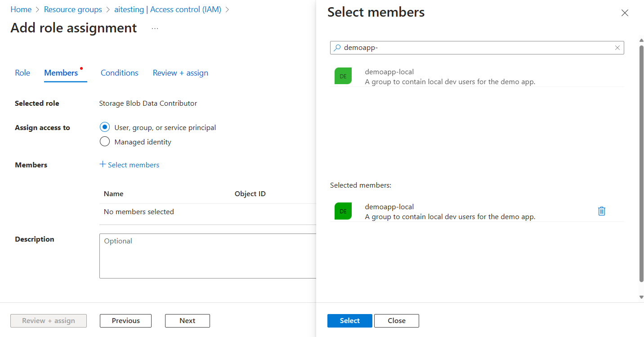Confirm membership with the Select button
The height and width of the screenshot is (337, 644).
pos(349,320)
